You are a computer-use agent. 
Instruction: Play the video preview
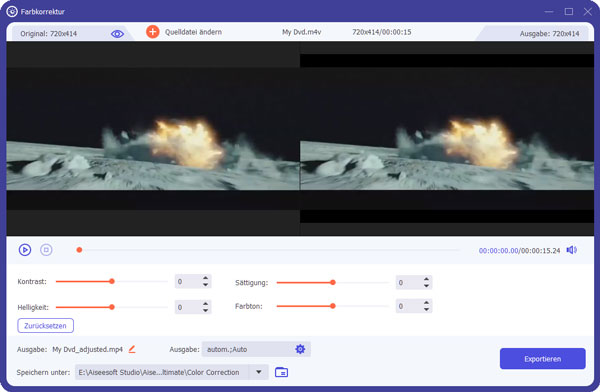pyautogui.click(x=25, y=250)
